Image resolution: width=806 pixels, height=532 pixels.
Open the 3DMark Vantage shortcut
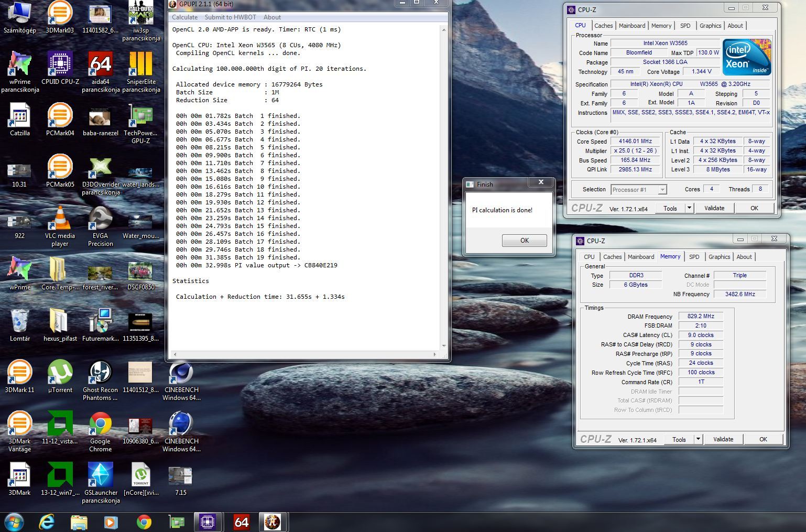tap(19, 431)
